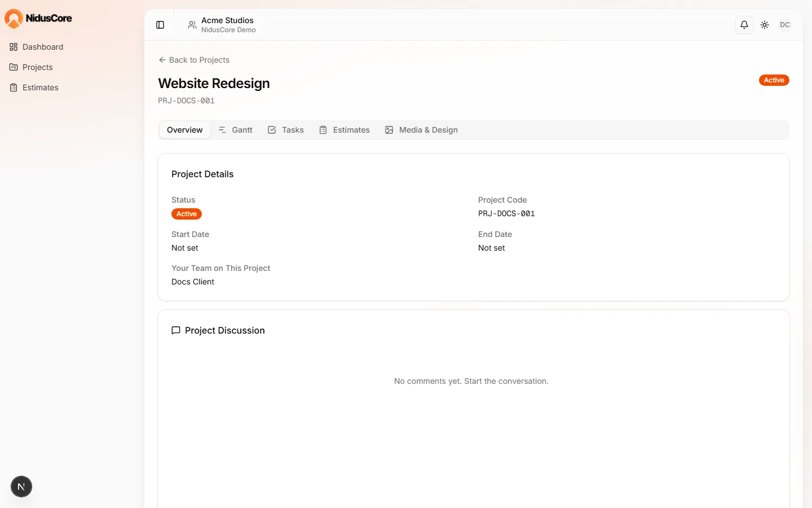Click the back arrow icon
The height and width of the screenshot is (508, 812).
[x=162, y=60]
